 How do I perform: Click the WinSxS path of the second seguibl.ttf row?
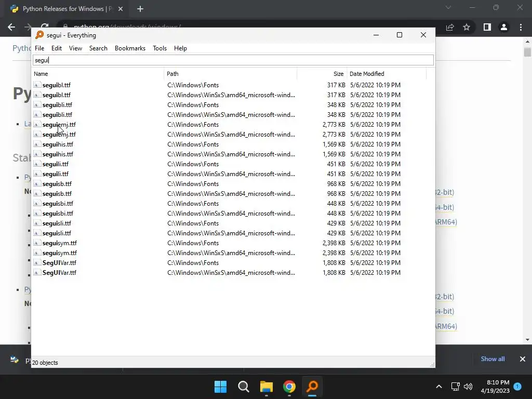(x=231, y=95)
